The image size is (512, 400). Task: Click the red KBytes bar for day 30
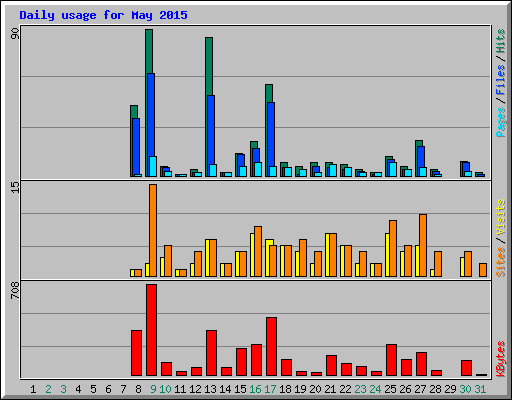tap(466, 368)
